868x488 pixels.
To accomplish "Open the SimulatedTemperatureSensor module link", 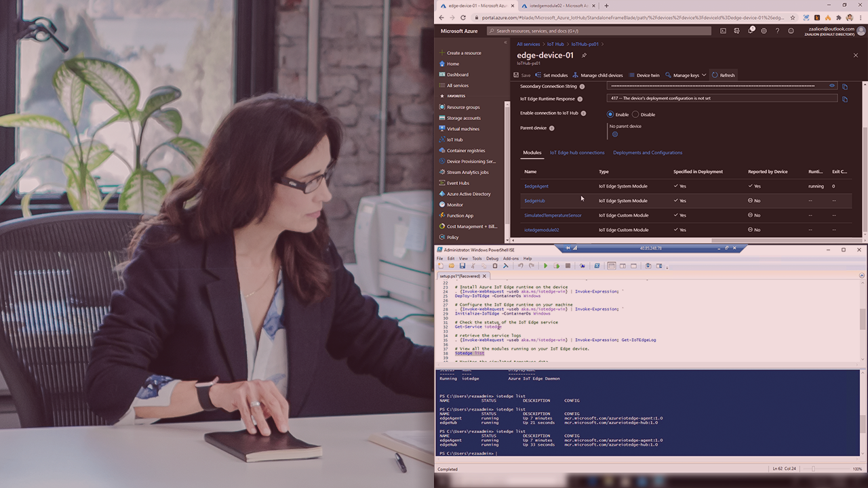I will [553, 216].
